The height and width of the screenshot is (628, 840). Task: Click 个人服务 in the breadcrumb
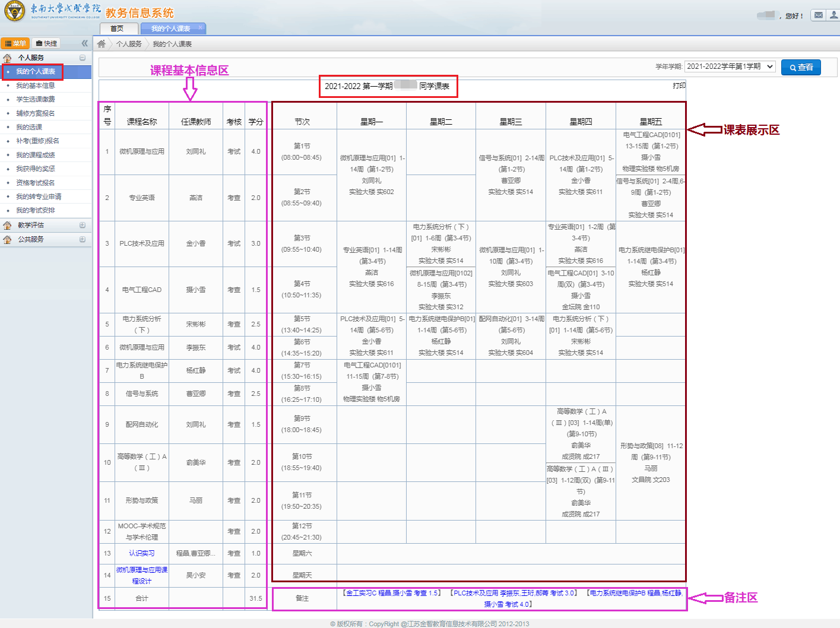[129, 44]
